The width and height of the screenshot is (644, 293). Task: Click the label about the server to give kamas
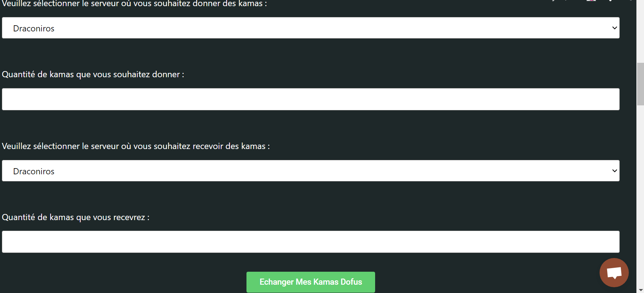(x=134, y=4)
